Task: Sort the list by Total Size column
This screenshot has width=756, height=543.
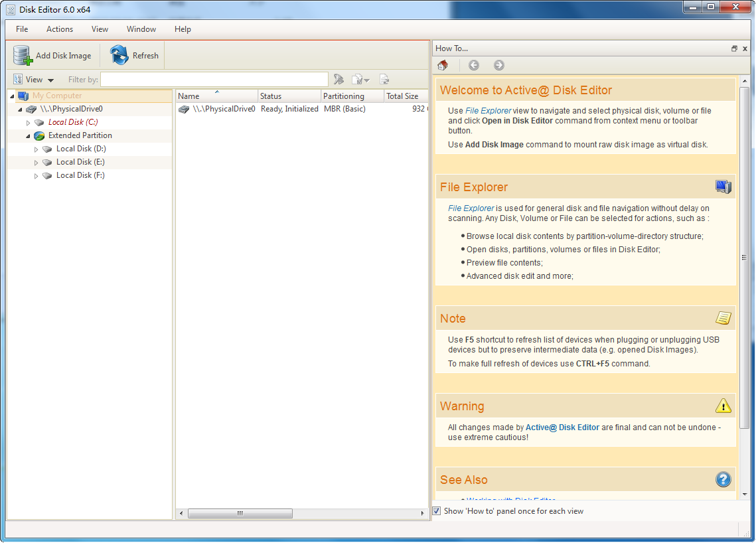Action: point(402,96)
